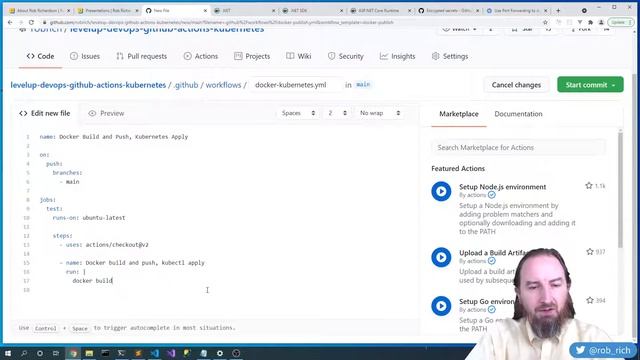Click the Start commit button
This screenshot has width=640, height=360.
click(590, 84)
